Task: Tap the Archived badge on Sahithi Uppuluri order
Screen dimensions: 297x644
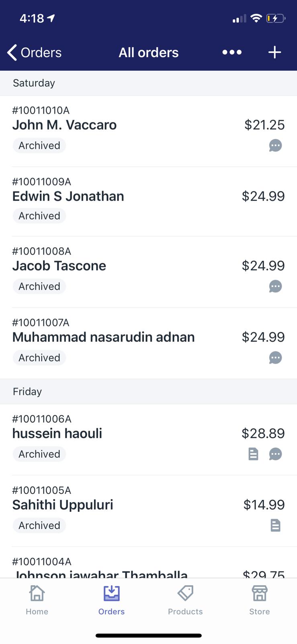Action: tap(39, 525)
